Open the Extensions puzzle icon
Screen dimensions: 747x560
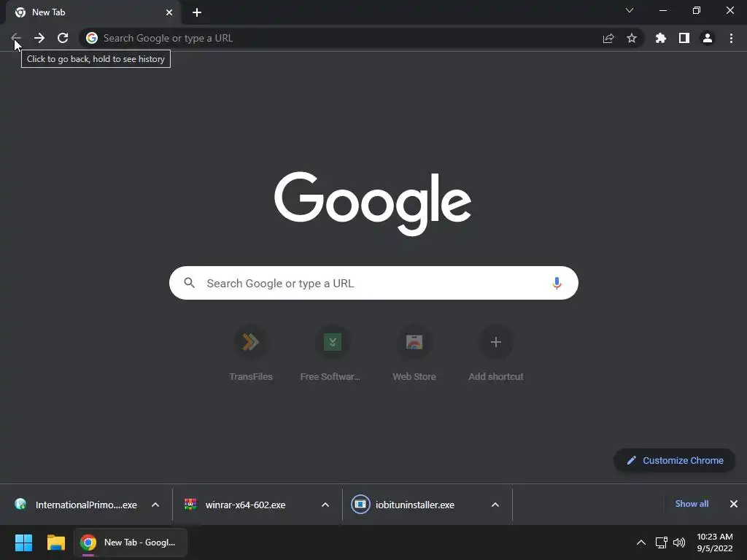(x=661, y=38)
